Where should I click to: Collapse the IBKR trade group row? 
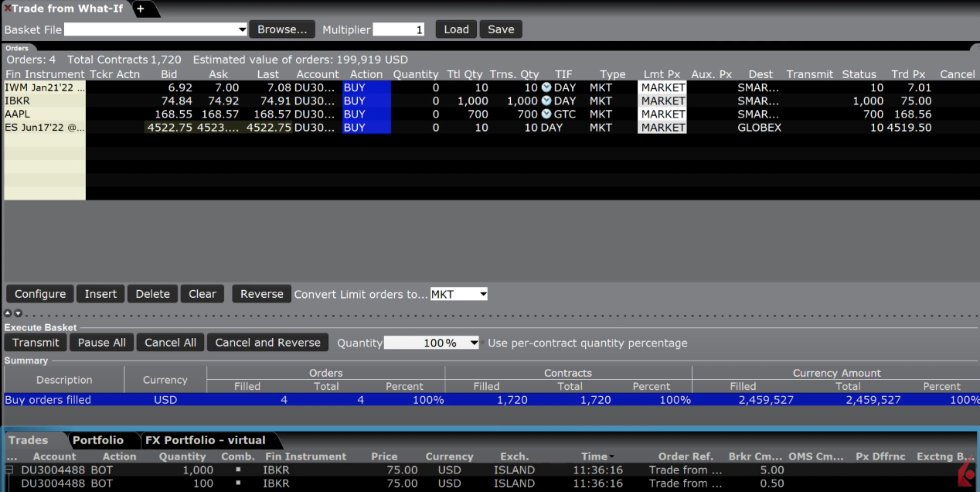coord(10,470)
